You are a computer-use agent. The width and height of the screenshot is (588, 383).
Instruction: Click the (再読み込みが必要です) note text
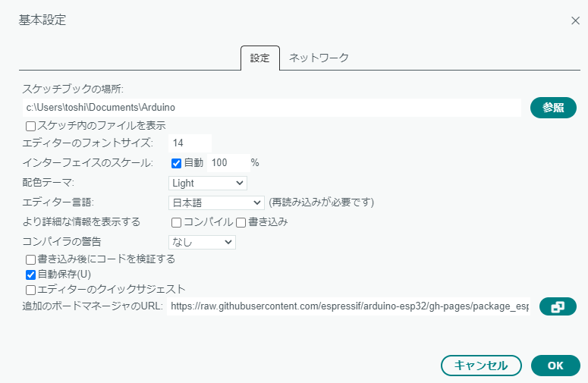click(x=322, y=202)
